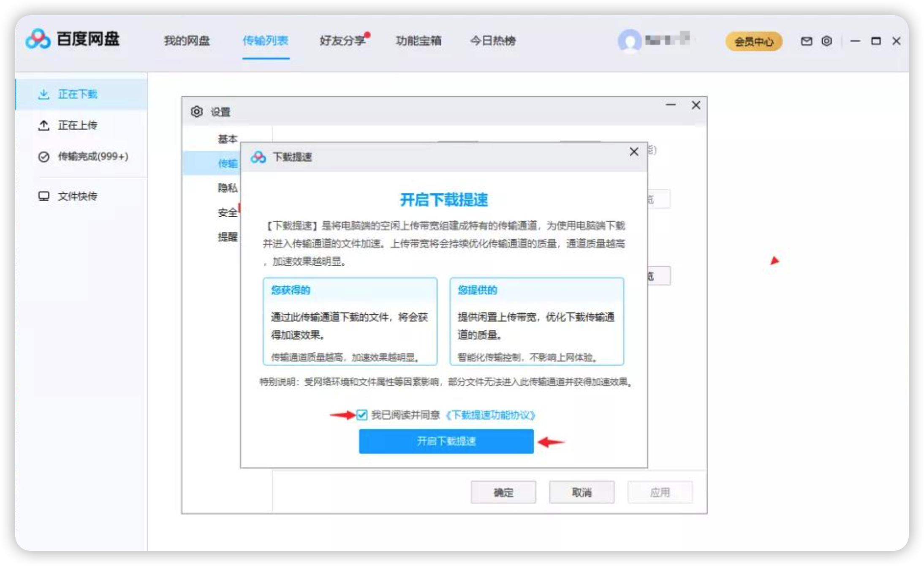The height and width of the screenshot is (566, 924).
Task: Open 会员中心
Action: [754, 41]
